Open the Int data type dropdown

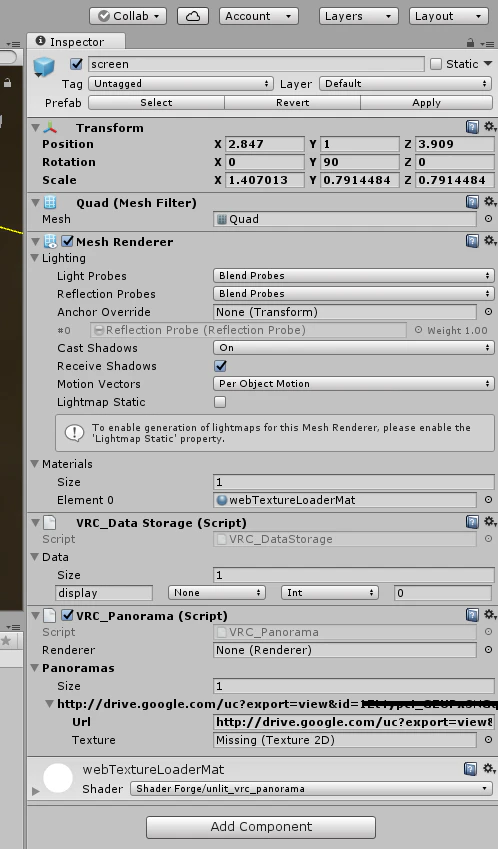point(330,592)
